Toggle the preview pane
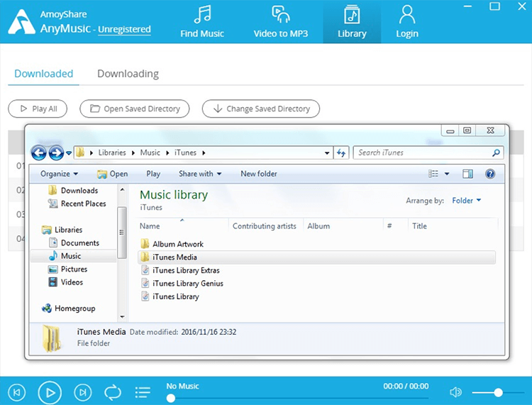This screenshot has width=532, height=405. pyautogui.click(x=467, y=174)
